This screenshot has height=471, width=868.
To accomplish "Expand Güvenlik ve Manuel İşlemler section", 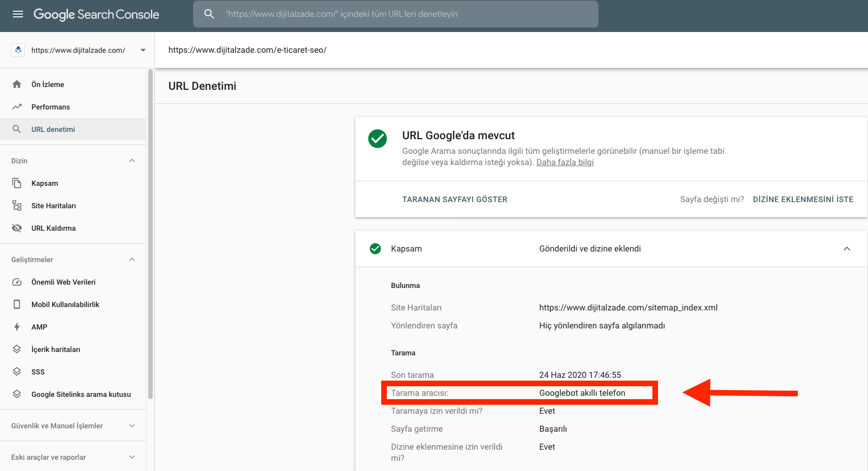I will (x=132, y=426).
